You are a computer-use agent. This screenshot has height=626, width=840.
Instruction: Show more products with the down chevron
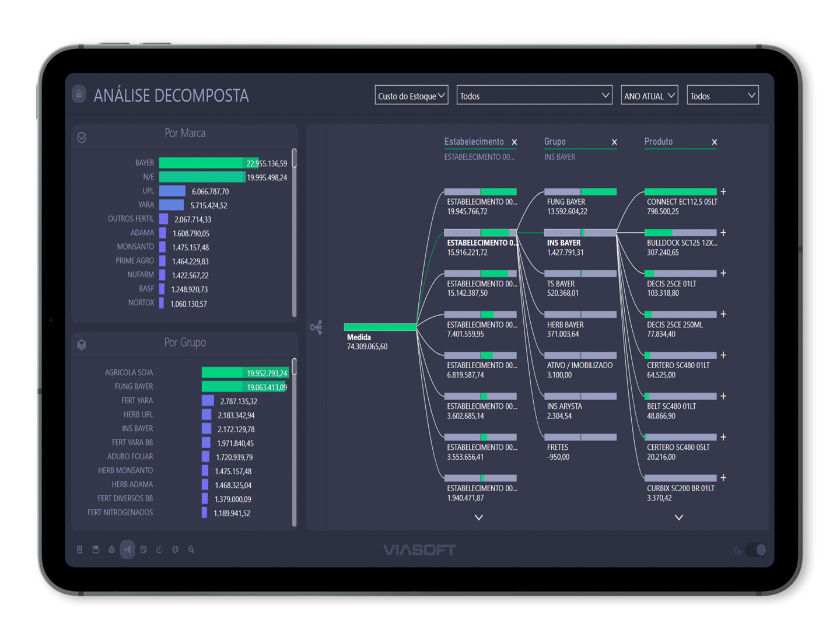(x=679, y=517)
